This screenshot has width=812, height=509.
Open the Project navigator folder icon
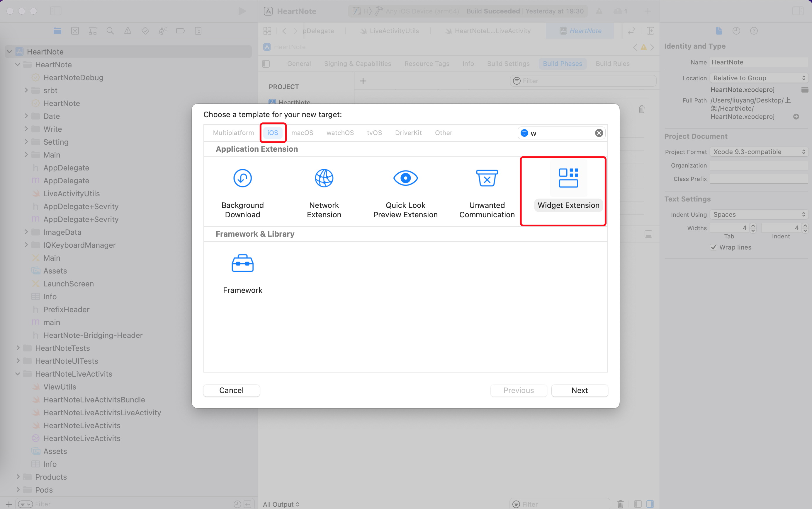tap(57, 31)
